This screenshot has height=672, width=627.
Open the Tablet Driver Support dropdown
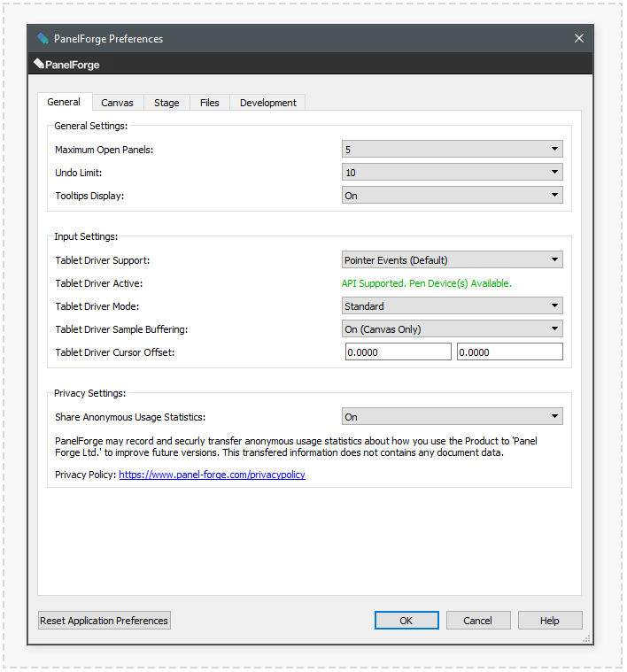coord(452,260)
